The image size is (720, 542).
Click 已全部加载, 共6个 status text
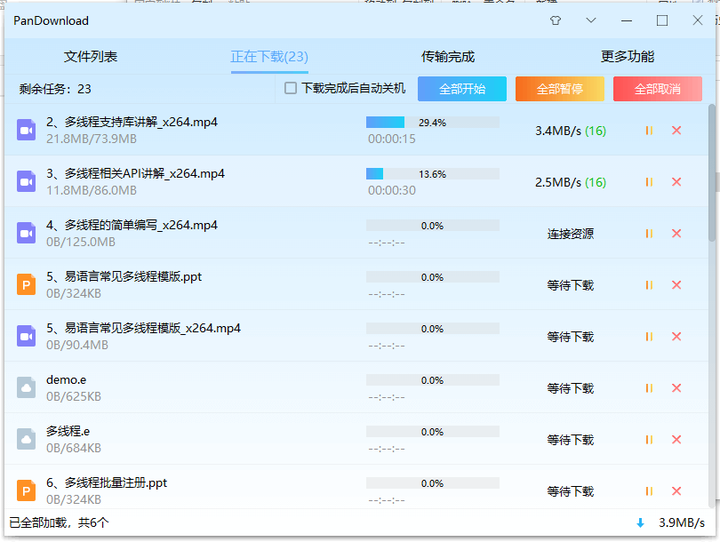click(x=59, y=522)
